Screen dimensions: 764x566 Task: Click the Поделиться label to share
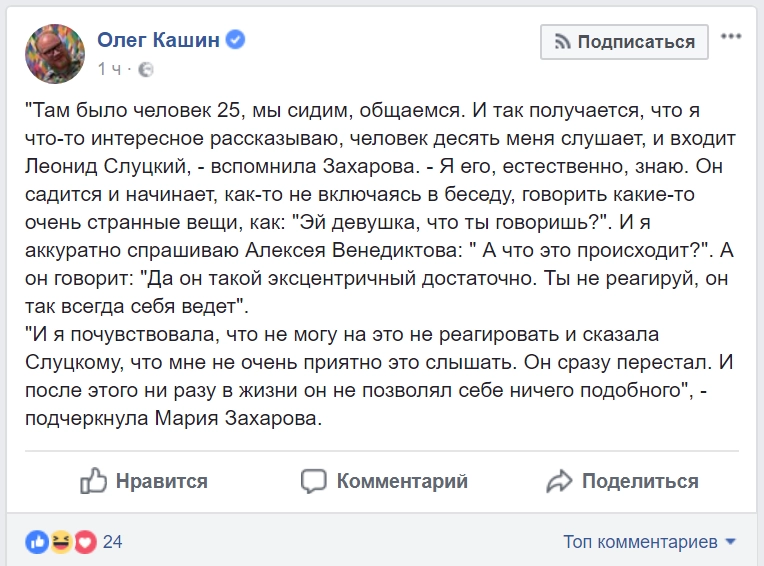point(640,481)
